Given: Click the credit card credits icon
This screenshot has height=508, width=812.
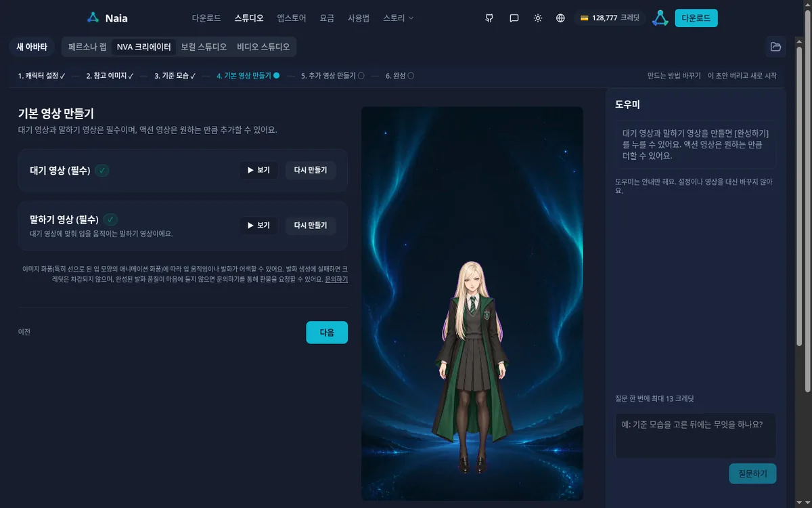Looking at the screenshot, I should coord(585,18).
